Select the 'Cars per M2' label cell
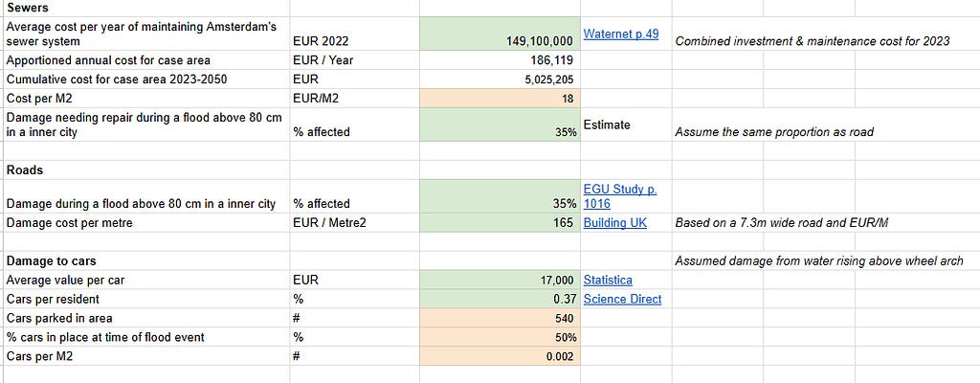980x383 pixels. 146,356
